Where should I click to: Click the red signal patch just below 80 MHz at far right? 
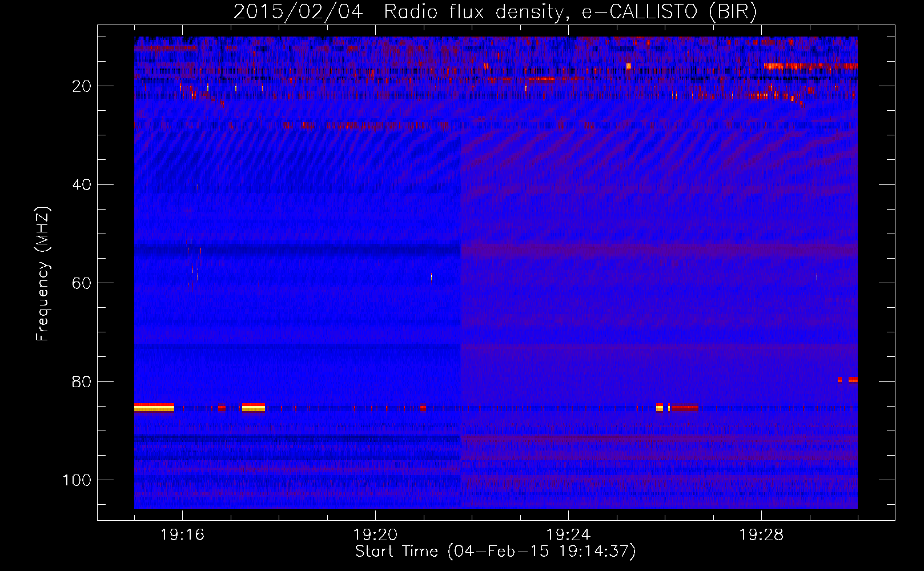pyautogui.click(x=853, y=379)
